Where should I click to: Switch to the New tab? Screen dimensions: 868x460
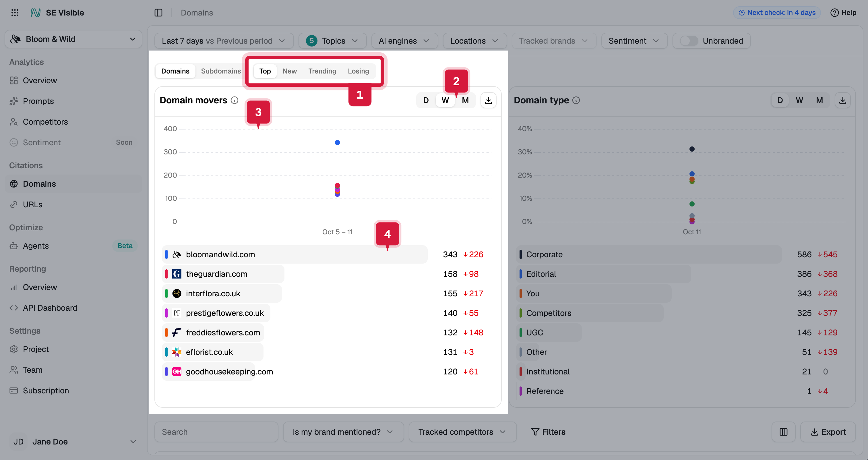tap(289, 71)
